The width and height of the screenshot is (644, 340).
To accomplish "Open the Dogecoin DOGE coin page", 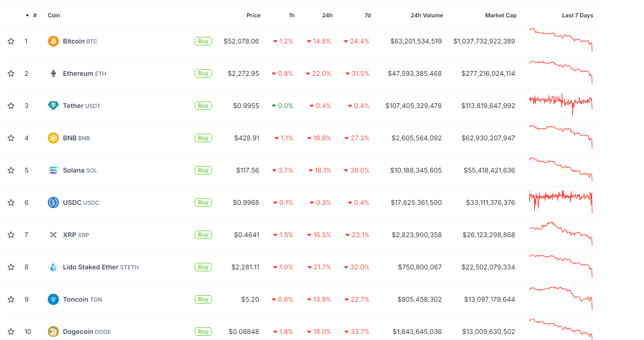I will click(x=87, y=332).
